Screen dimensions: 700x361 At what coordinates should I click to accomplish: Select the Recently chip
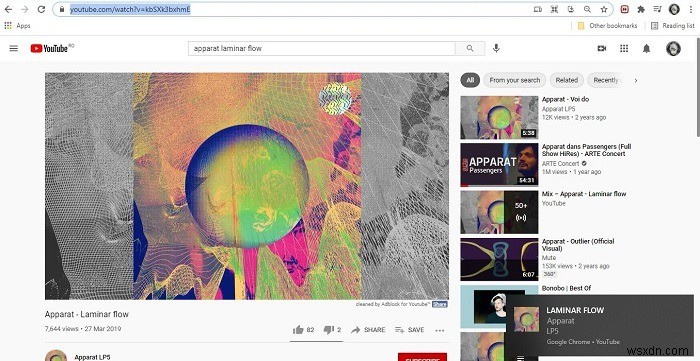[x=606, y=80]
